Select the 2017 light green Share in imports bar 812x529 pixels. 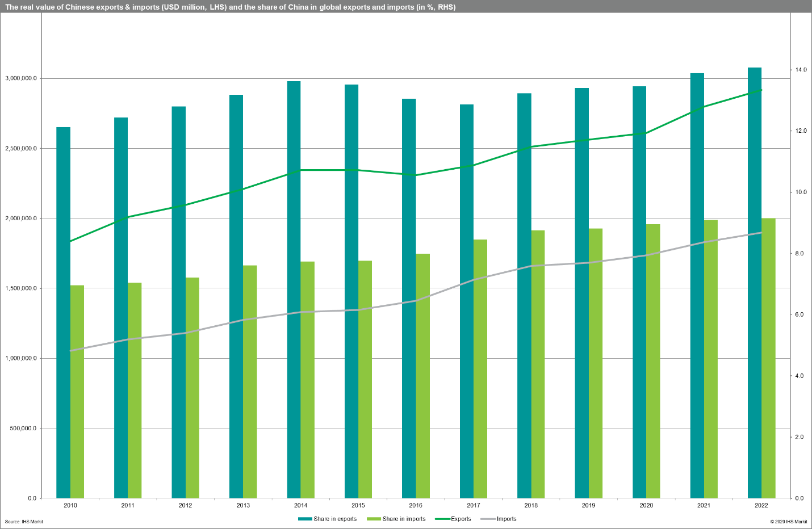point(480,369)
